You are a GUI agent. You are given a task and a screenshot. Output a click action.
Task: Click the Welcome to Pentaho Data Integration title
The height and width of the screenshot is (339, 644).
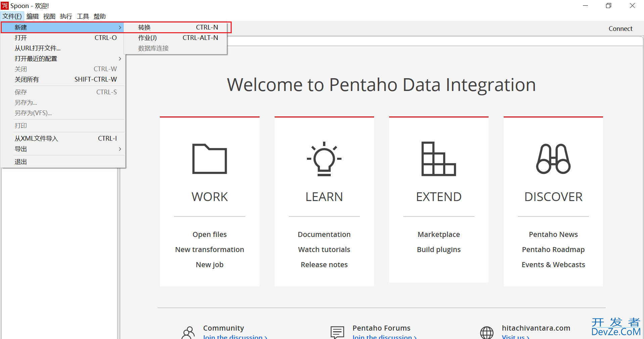coord(381,85)
